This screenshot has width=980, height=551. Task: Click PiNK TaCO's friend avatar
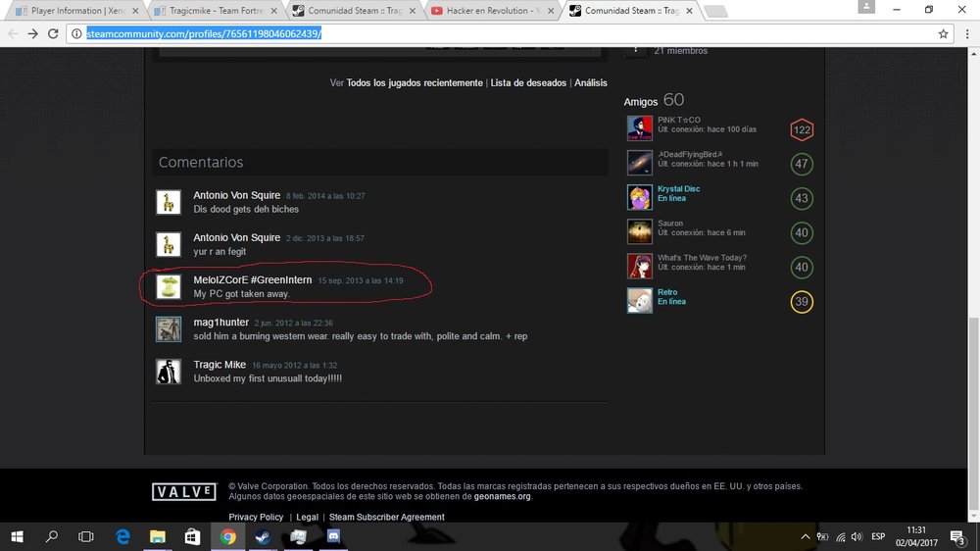639,128
